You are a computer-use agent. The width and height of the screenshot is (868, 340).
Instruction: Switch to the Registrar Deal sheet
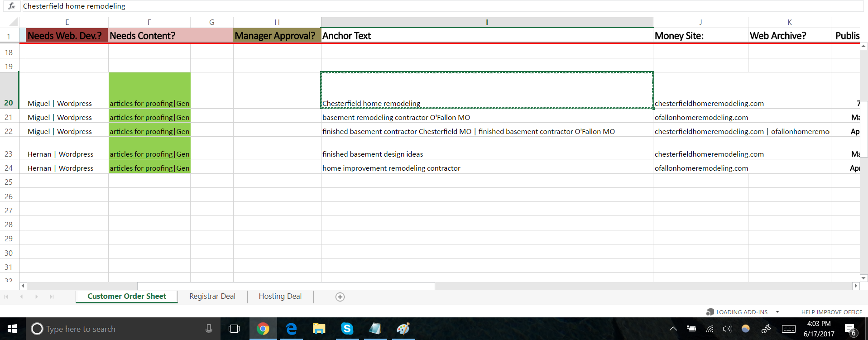pyautogui.click(x=212, y=297)
